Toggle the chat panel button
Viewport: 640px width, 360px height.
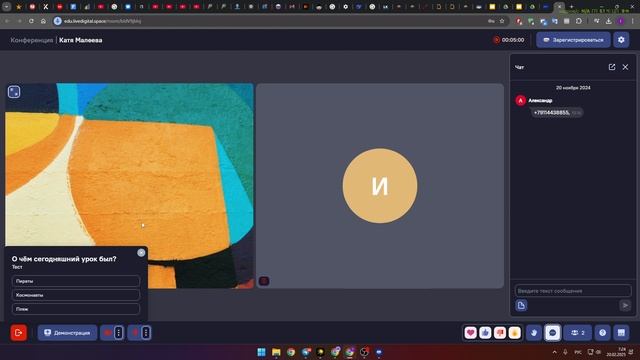tap(552, 333)
